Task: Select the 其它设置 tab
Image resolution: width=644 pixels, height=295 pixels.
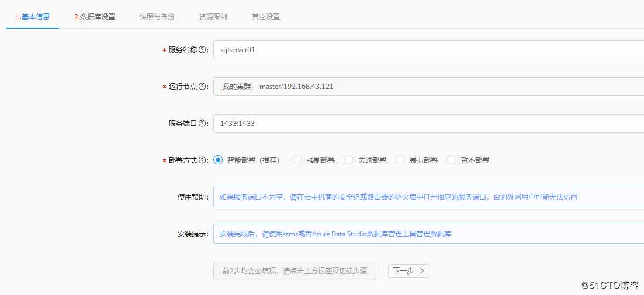Action: click(266, 17)
